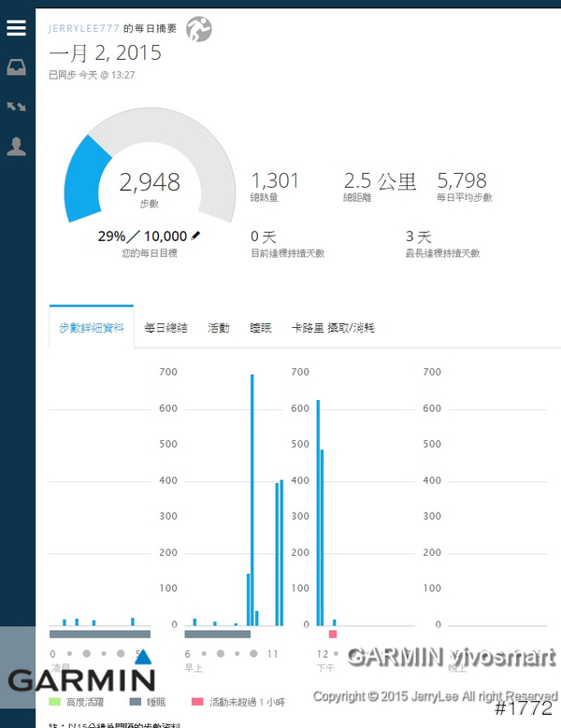The width and height of the screenshot is (561, 728).
Task: Select the 步數詳細資料 tab
Action: click(x=91, y=328)
